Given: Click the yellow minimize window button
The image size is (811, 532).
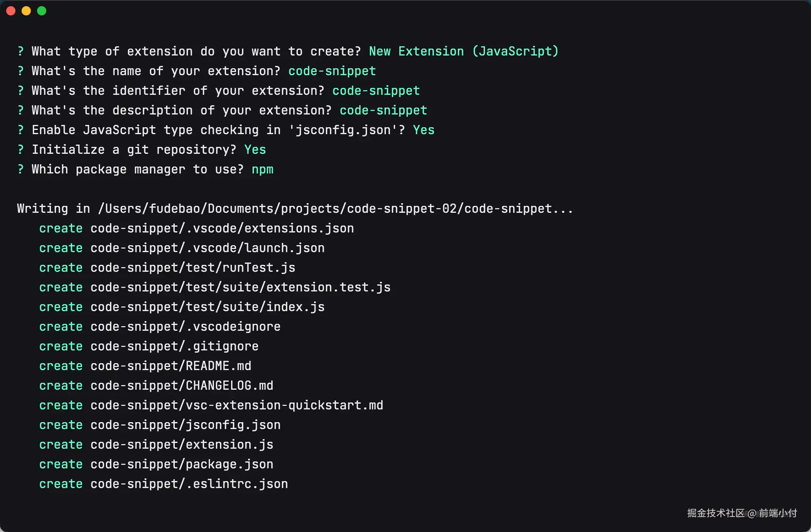Looking at the screenshot, I should tap(26, 11).
